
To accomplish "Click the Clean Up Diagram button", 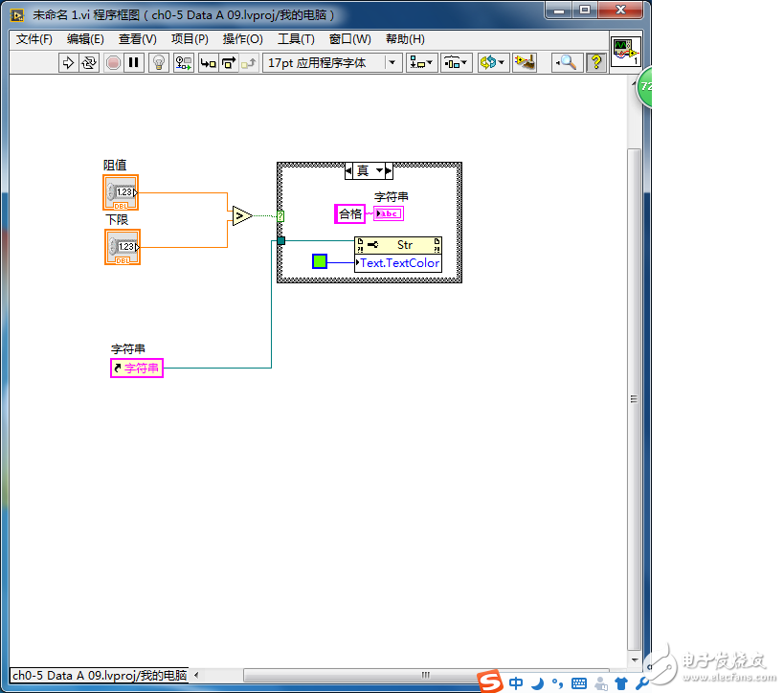I will click(x=525, y=63).
